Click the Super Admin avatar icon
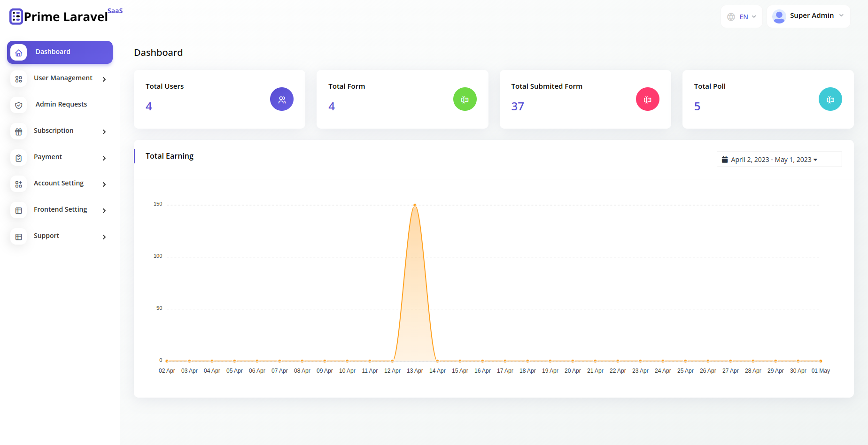This screenshot has width=868, height=445. pyautogui.click(x=779, y=16)
